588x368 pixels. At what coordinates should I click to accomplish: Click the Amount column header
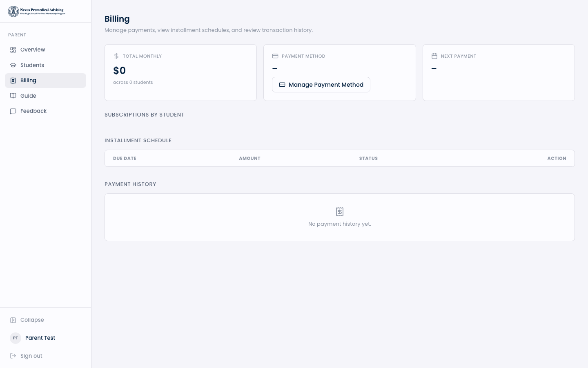(x=249, y=158)
